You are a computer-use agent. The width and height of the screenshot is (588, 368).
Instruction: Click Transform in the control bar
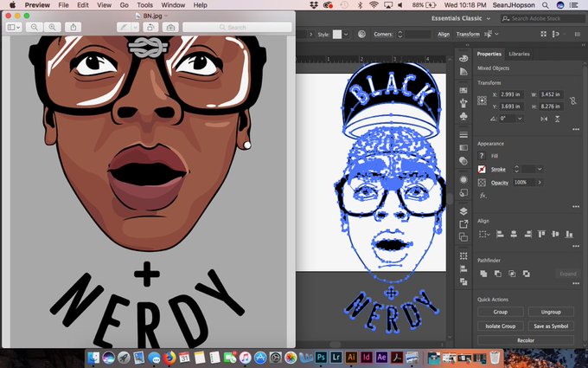tap(468, 34)
